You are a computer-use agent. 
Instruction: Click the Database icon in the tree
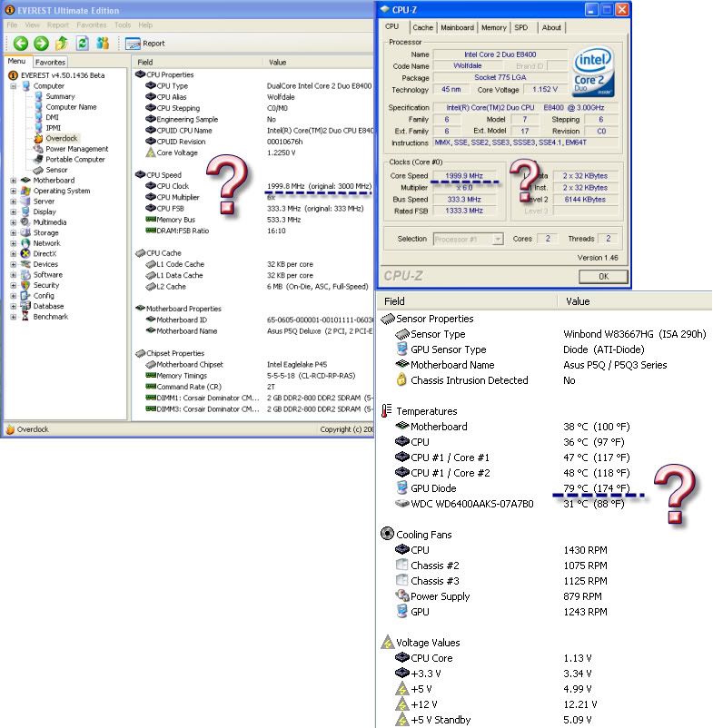point(25,306)
